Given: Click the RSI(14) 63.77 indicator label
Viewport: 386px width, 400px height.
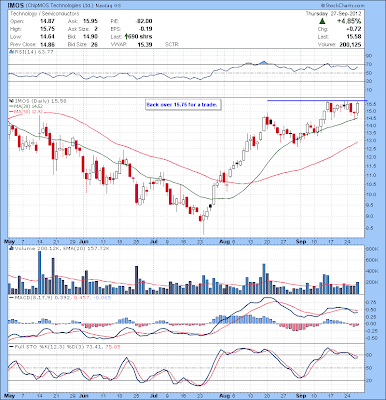Looking at the screenshot, I should click(x=33, y=52).
